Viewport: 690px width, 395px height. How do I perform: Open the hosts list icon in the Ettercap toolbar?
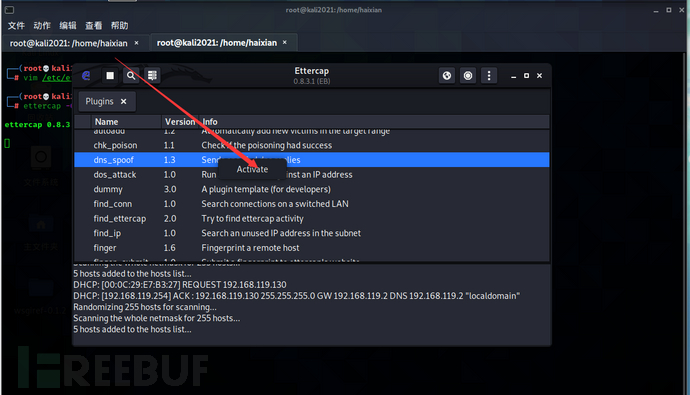(x=152, y=76)
